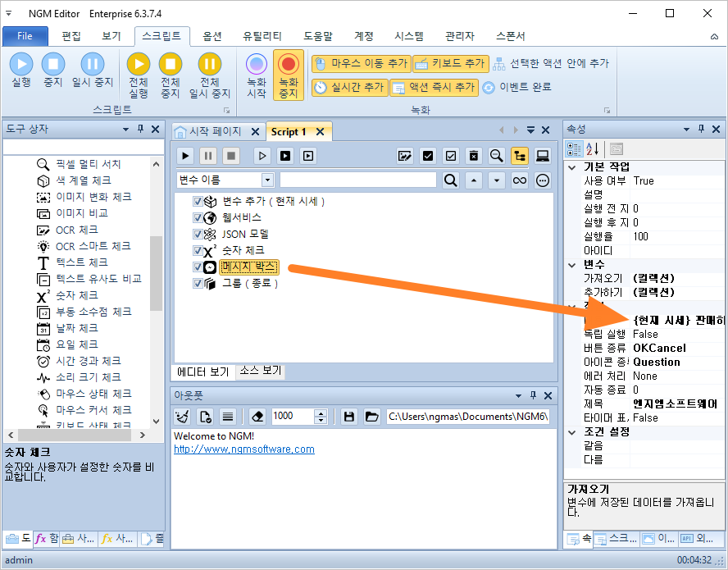
Task: Open the File menu
Action: [x=25, y=36]
